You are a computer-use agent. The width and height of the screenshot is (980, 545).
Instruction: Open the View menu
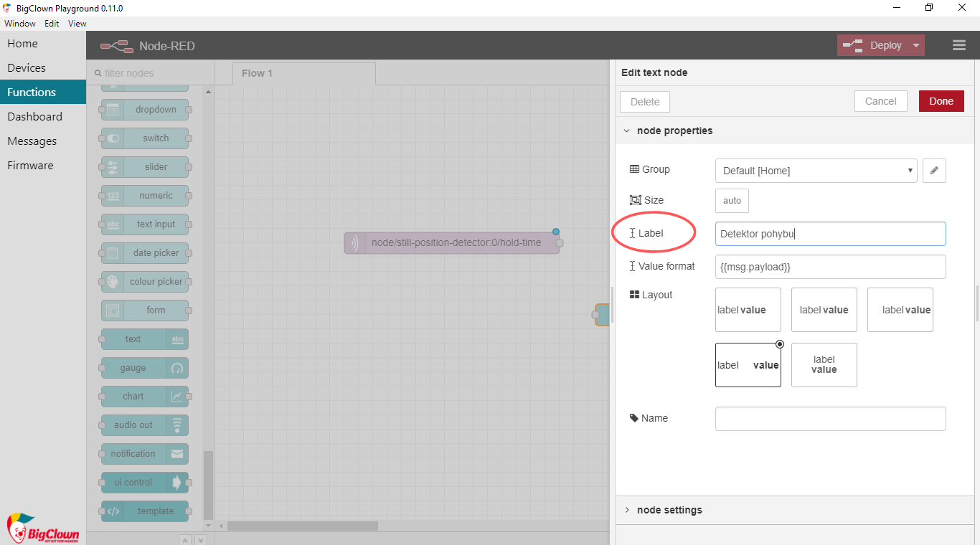click(x=77, y=24)
